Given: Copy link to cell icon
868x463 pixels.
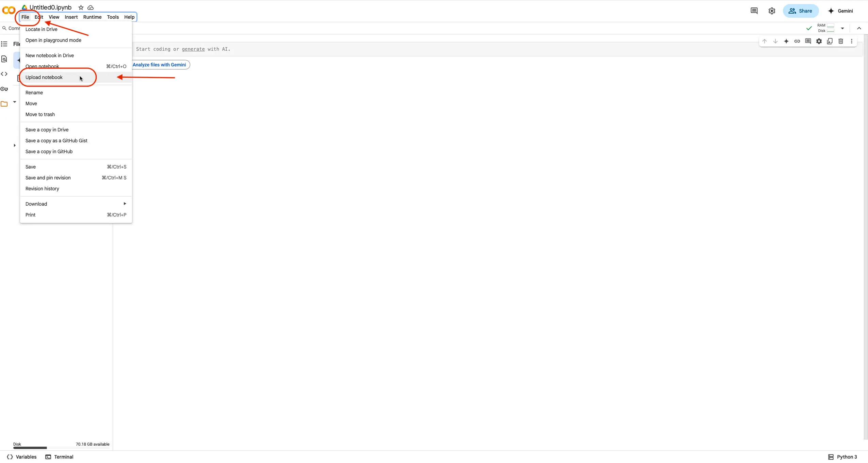Looking at the screenshot, I should click(x=797, y=41).
